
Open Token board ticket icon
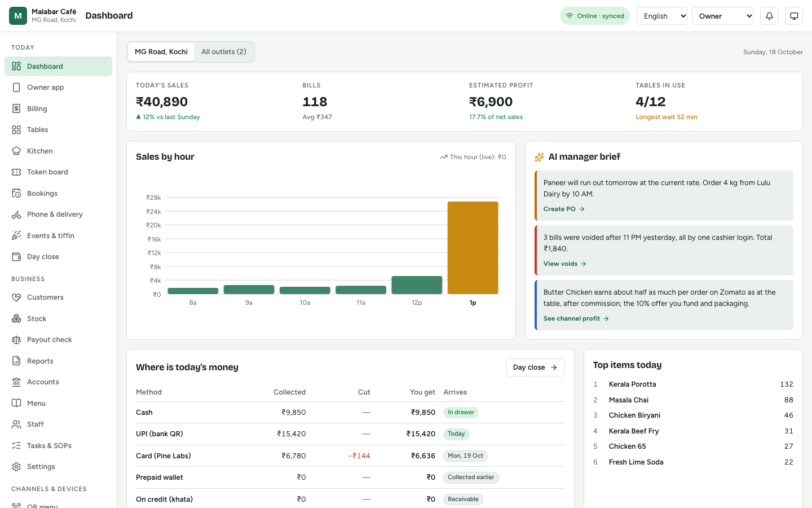(16, 172)
